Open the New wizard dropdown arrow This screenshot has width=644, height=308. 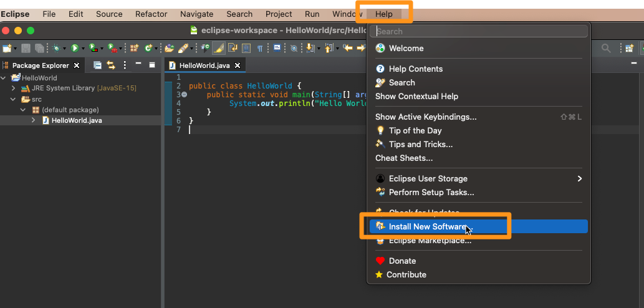16,49
